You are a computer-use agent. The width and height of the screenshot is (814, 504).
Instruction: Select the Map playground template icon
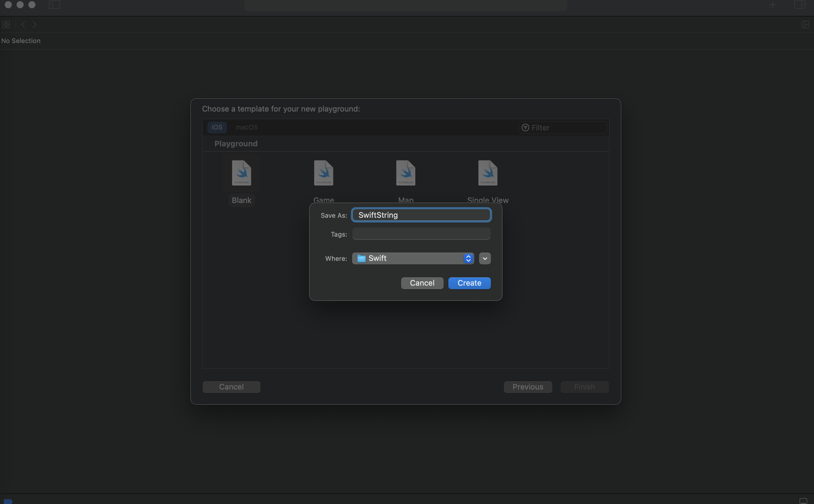click(405, 173)
